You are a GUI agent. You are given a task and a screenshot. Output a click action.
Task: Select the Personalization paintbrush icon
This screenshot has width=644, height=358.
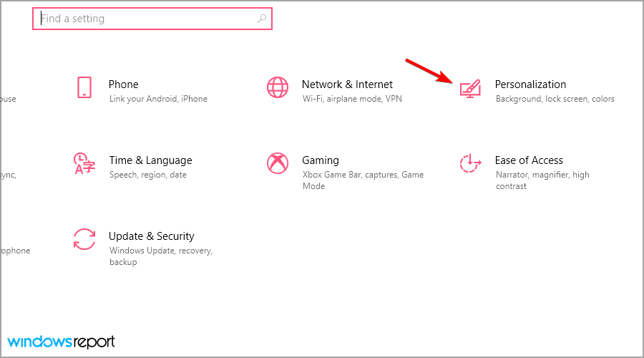(470, 89)
